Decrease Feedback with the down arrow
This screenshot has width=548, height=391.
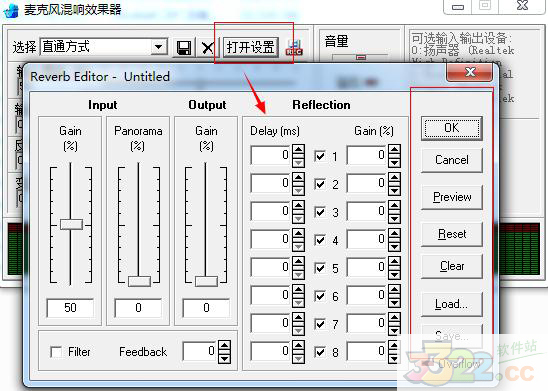coord(224,358)
